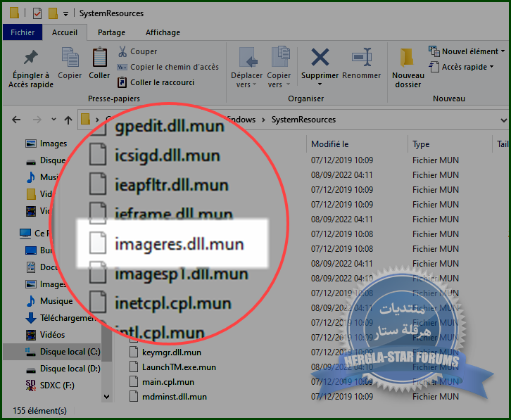The height and width of the screenshot is (420, 511).
Task: Open Nouvel élément dropdown
Action: pyautogui.click(x=467, y=51)
